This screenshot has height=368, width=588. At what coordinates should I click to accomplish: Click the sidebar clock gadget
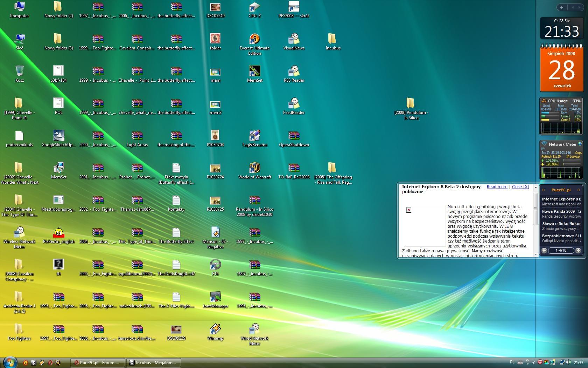point(561,28)
